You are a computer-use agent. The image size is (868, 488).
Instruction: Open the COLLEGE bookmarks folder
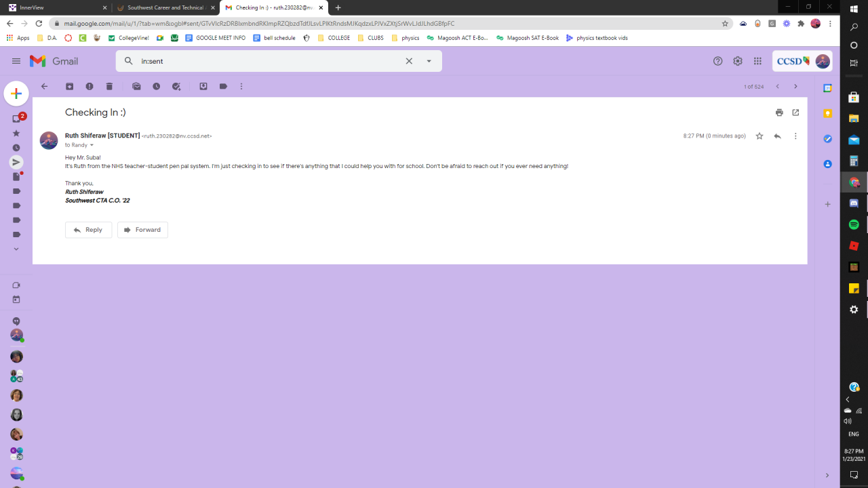tap(334, 38)
